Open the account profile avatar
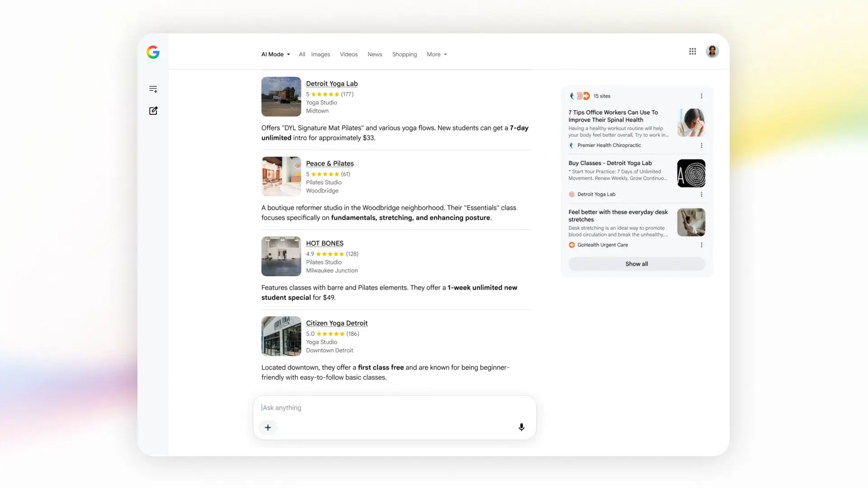868x488 pixels. pyautogui.click(x=712, y=52)
